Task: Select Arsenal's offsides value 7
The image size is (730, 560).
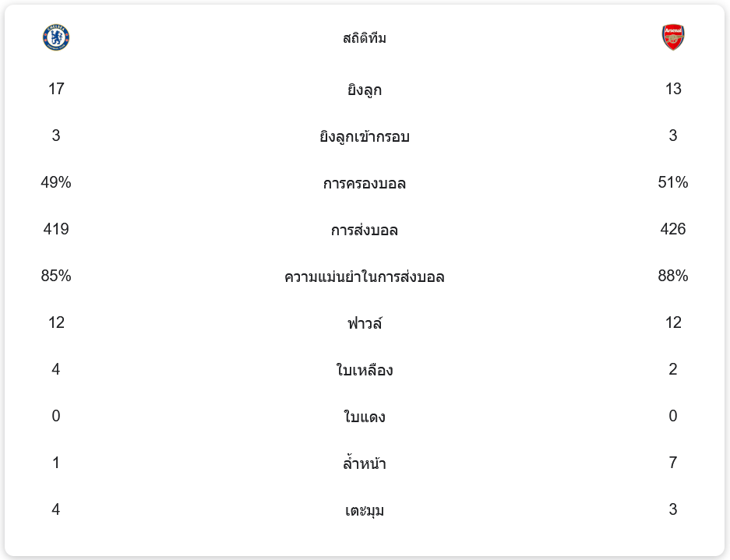Action: click(673, 463)
